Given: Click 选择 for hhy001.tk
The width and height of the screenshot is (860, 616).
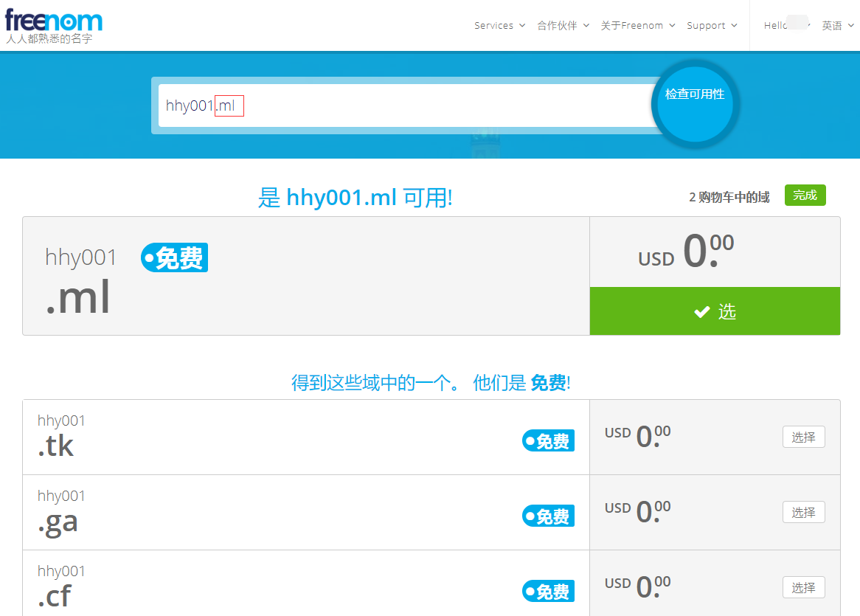Looking at the screenshot, I should 803,437.
